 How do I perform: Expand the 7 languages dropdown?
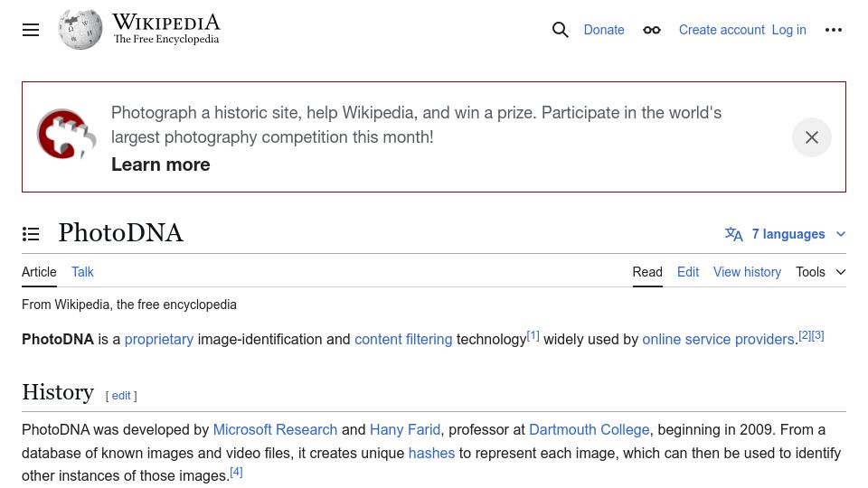[785, 234]
